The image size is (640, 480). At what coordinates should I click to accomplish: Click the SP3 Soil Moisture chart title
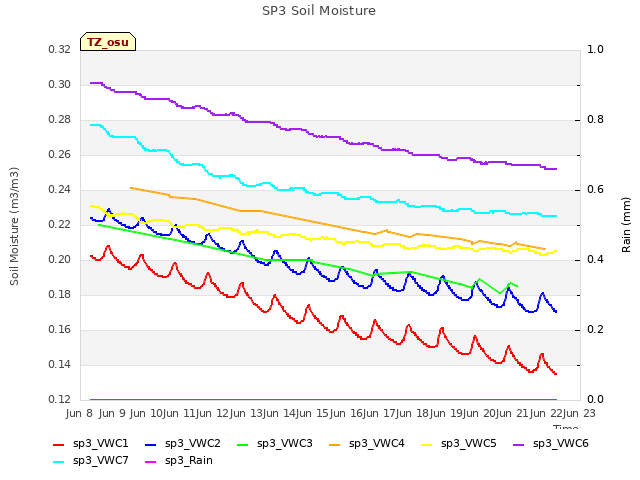point(319,11)
